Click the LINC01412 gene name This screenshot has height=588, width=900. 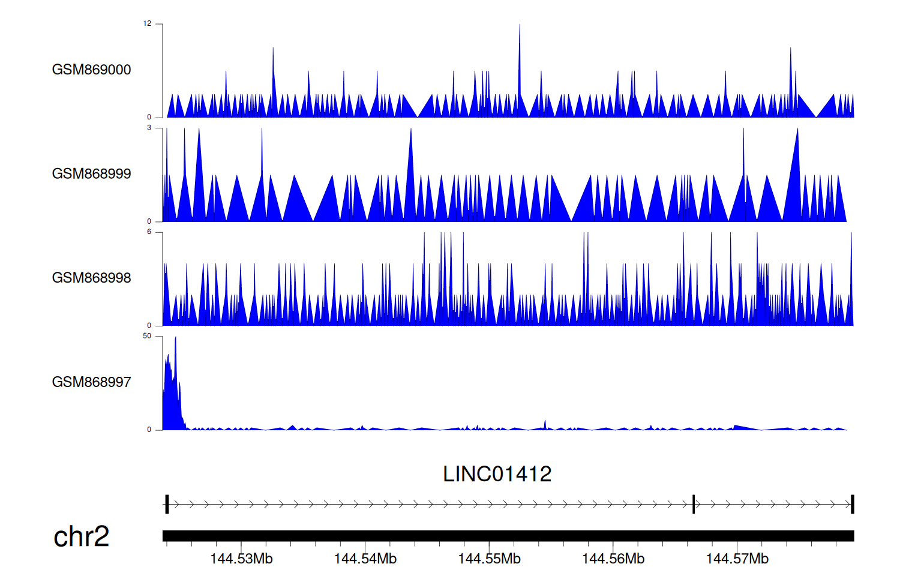click(497, 474)
